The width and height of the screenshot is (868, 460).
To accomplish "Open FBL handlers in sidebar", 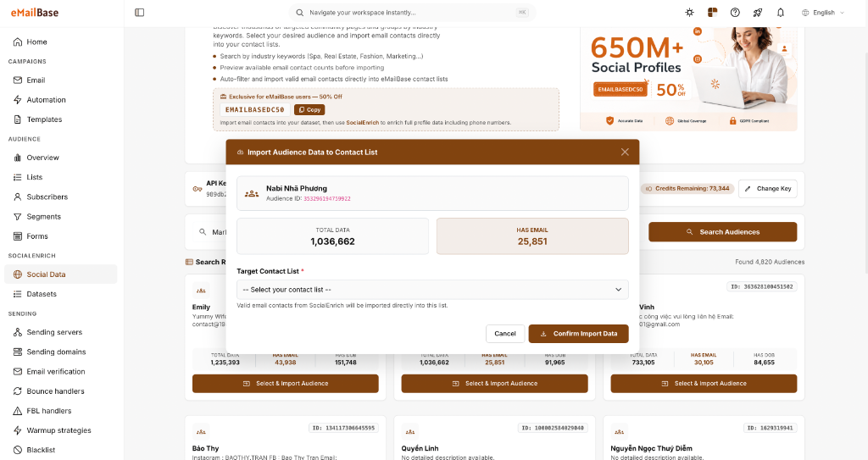I will (x=61, y=411).
